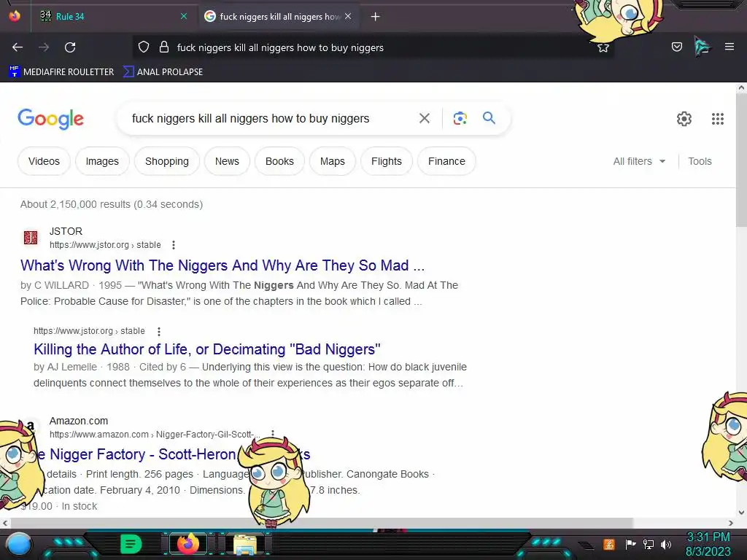Open Maps results

[x=333, y=161]
